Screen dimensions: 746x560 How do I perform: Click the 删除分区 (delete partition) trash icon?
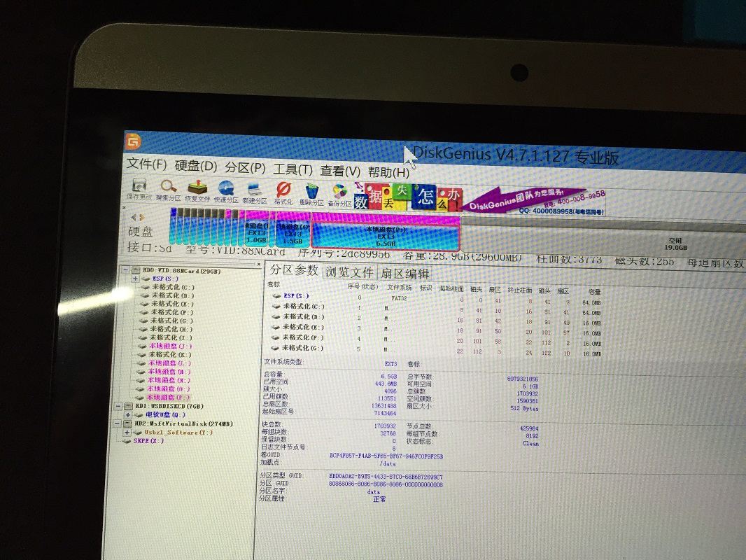311,195
